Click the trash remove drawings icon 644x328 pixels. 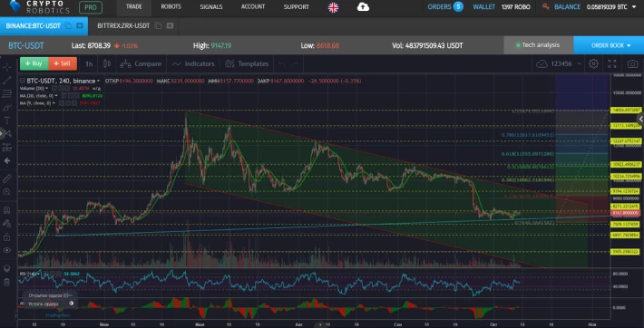click(7, 282)
